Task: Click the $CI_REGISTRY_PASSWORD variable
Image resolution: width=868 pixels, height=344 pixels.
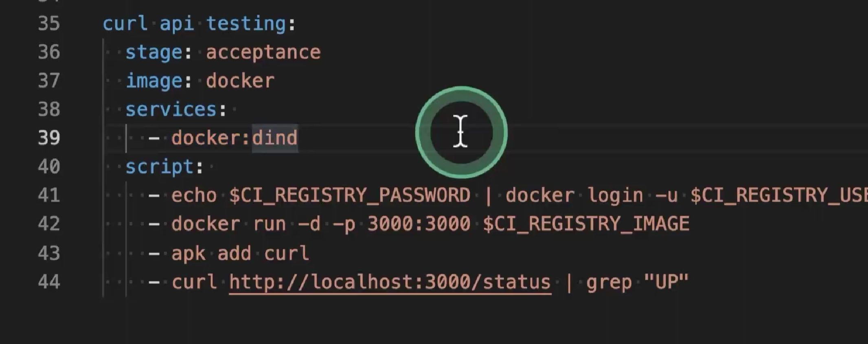Action: (x=349, y=195)
